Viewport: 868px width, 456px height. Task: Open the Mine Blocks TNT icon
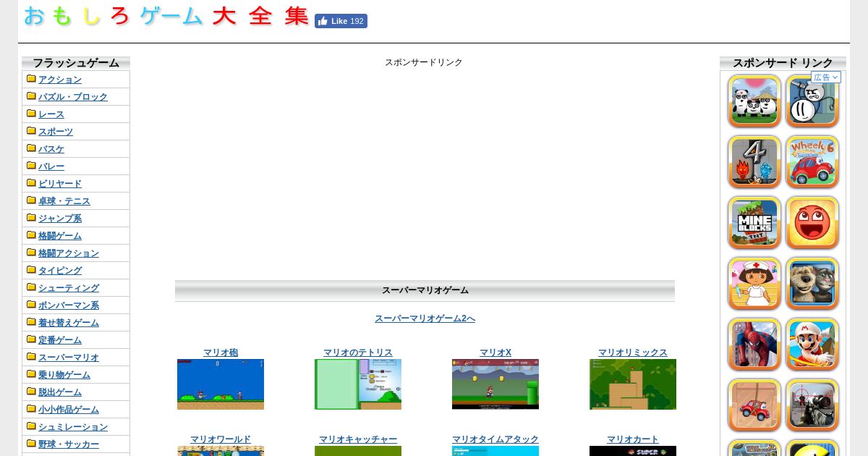tap(754, 223)
